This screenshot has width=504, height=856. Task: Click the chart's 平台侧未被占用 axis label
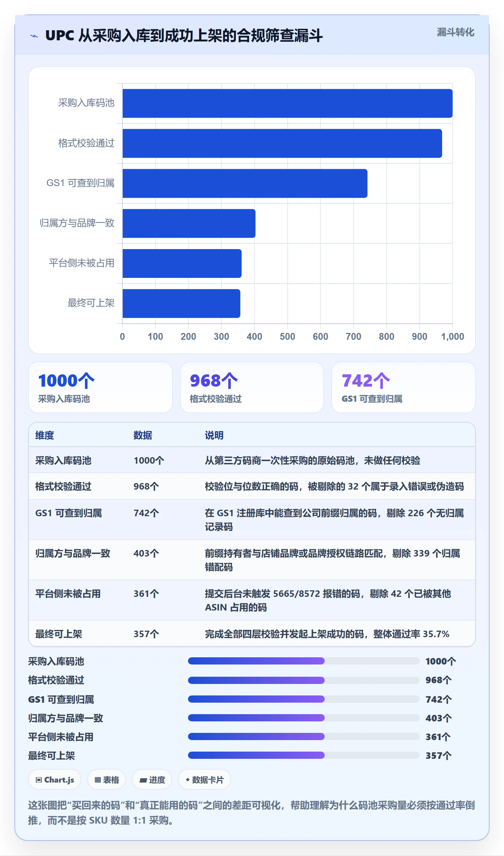[82, 263]
